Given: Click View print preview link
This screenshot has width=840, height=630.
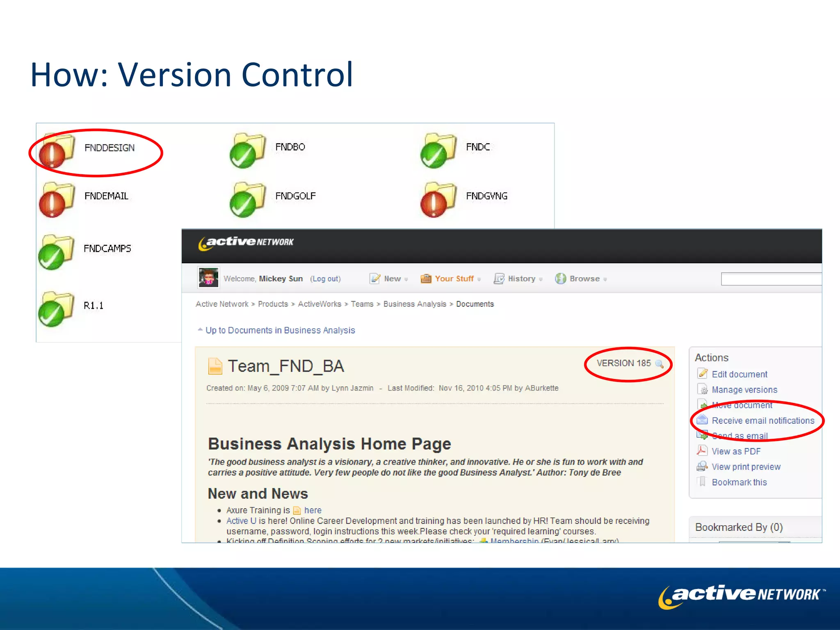Looking at the screenshot, I should pyautogui.click(x=746, y=467).
